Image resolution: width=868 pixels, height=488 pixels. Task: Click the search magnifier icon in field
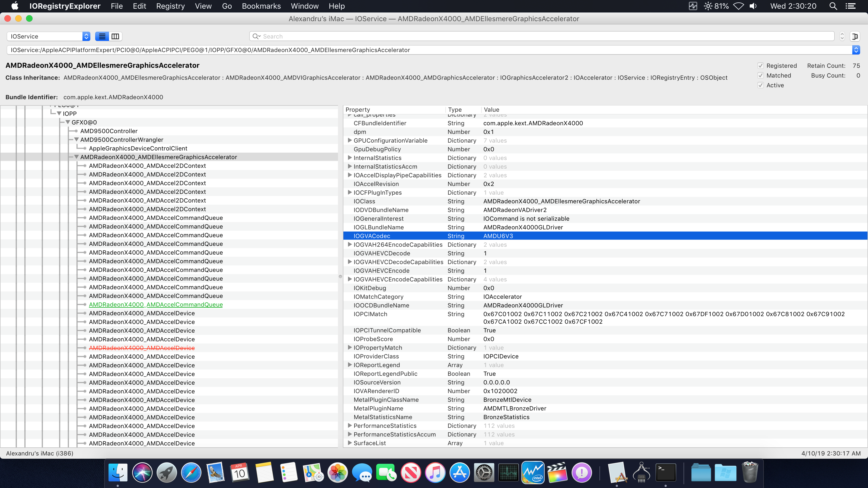pos(256,36)
